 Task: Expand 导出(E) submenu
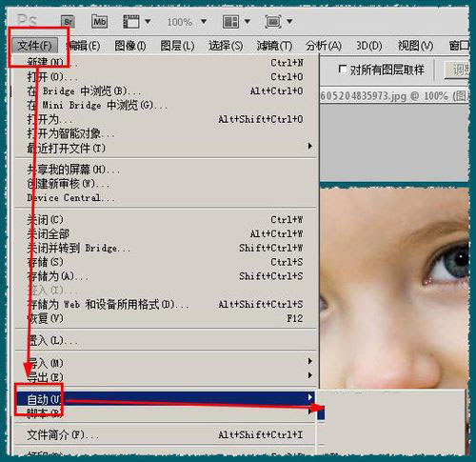[166, 376]
